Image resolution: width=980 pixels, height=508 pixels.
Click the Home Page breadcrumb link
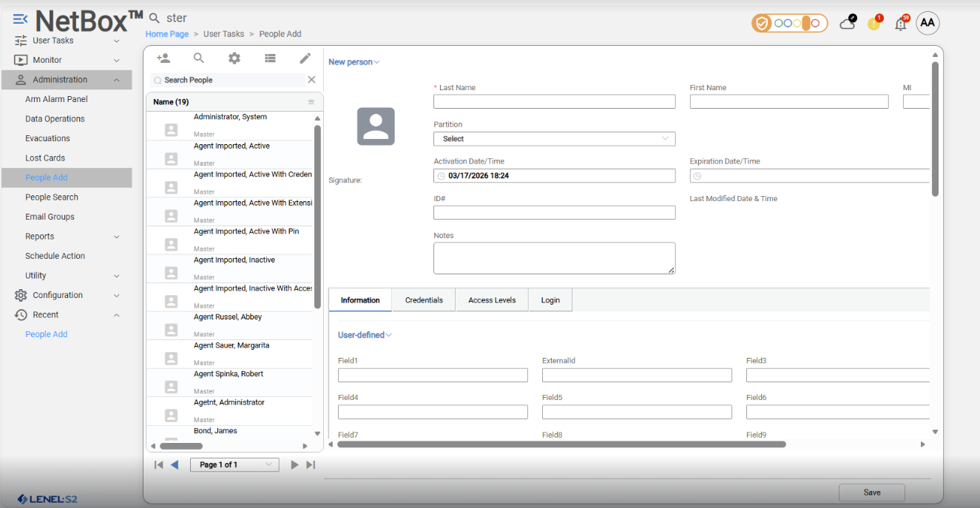click(x=167, y=34)
